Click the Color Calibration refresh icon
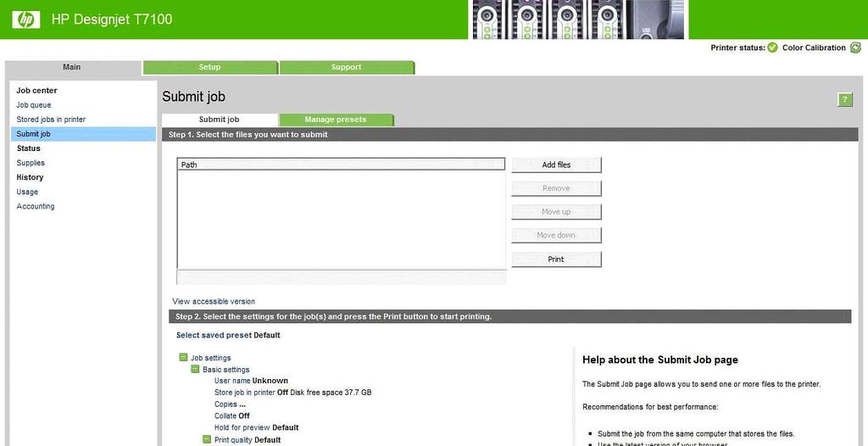868x446 pixels. tap(855, 47)
